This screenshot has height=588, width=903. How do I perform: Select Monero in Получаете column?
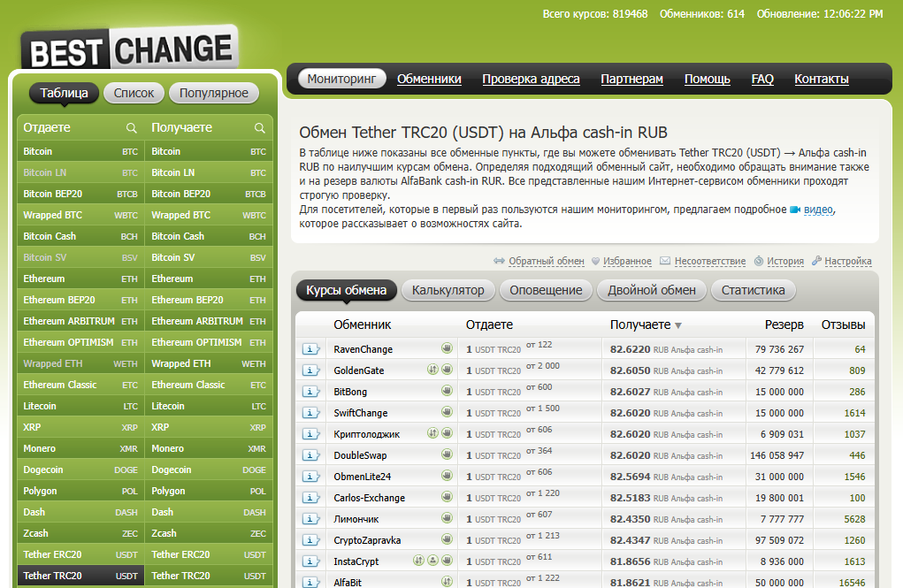[x=209, y=448]
